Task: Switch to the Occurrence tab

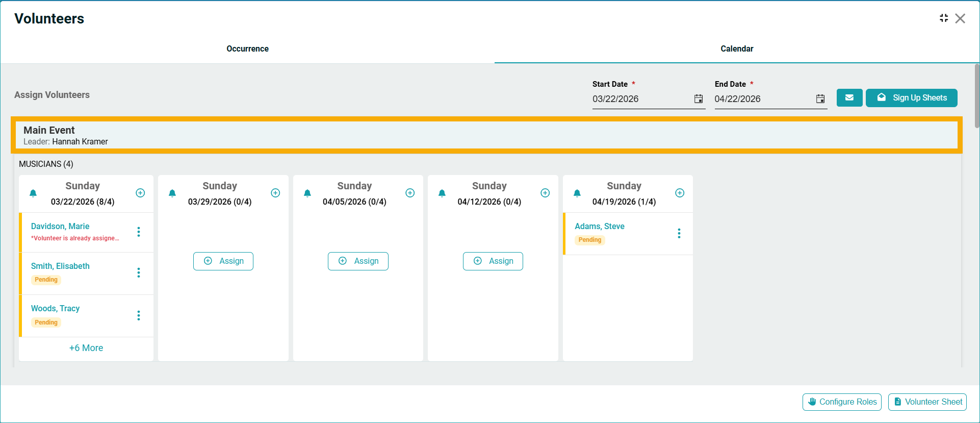Action: pos(247,49)
